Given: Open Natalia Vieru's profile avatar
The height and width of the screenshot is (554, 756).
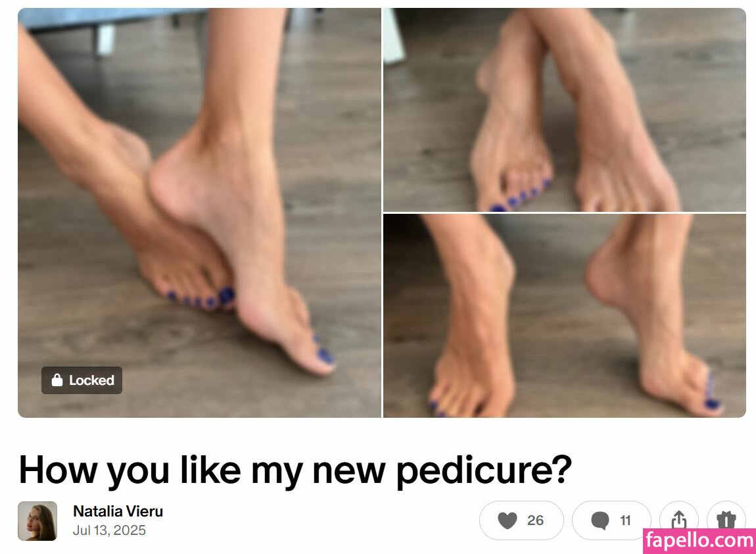Looking at the screenshot, I should (37, 520).
